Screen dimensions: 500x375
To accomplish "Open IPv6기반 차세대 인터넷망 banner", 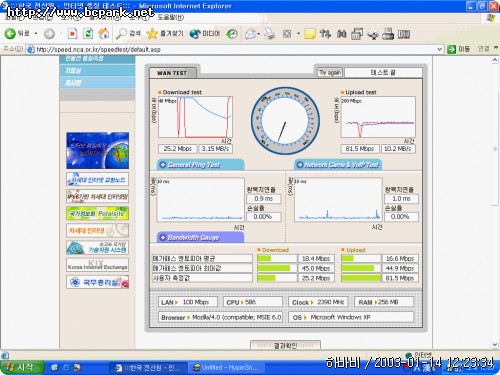I will (97, 196).
